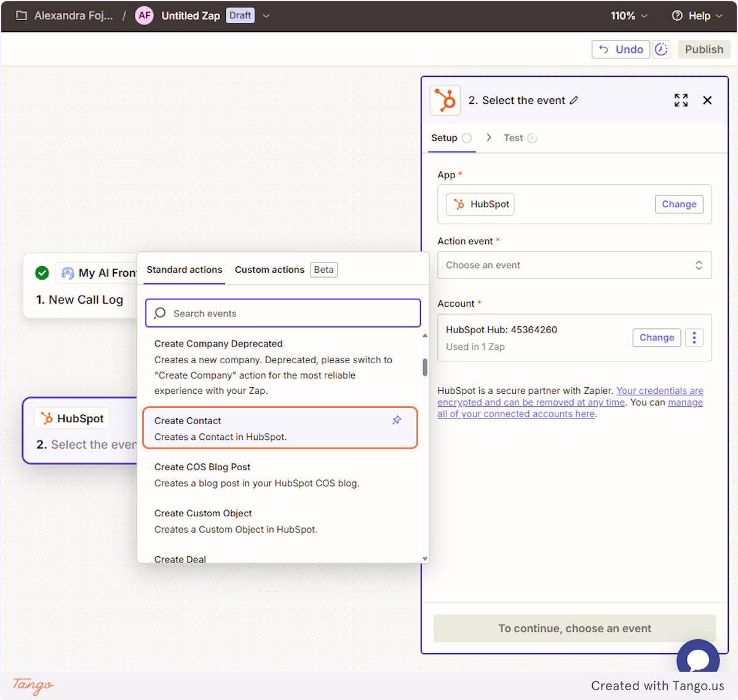Click the green check on trigger step
The height and width of the screenshot is (700, 738).
pos(42,273)
